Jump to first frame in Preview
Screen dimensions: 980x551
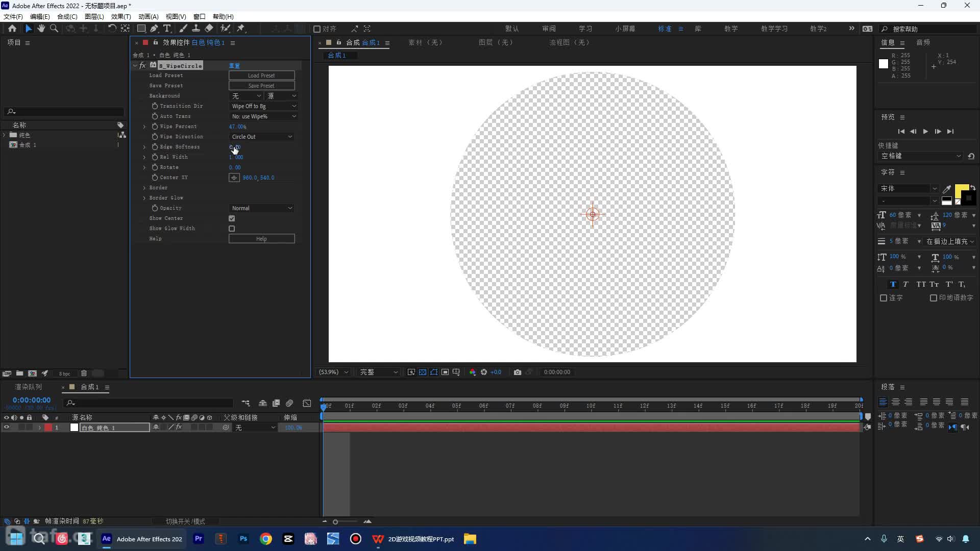click(901, 132)
